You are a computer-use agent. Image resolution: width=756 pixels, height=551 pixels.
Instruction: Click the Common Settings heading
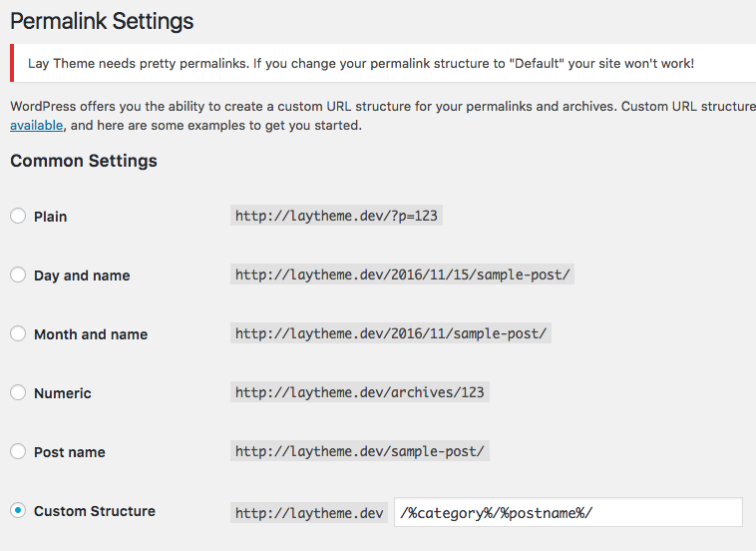click(84, 161)
